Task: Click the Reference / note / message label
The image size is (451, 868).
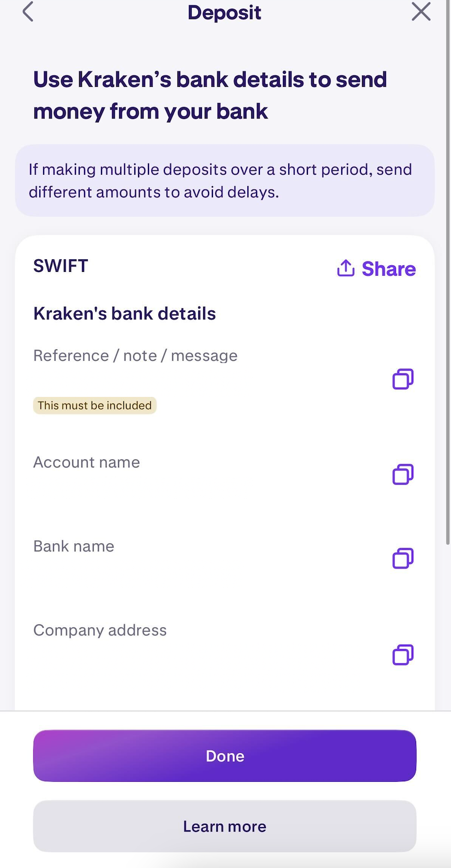Action: tap(135, 355)
